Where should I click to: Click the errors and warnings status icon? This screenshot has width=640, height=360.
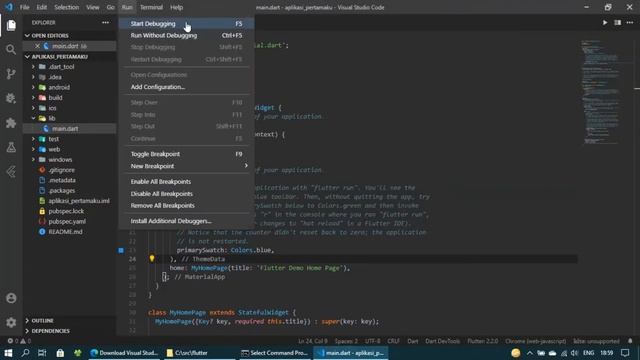19,341
